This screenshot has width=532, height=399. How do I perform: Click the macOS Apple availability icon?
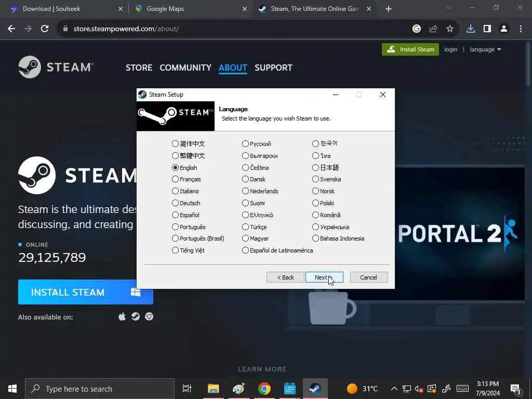click(122, 316)
